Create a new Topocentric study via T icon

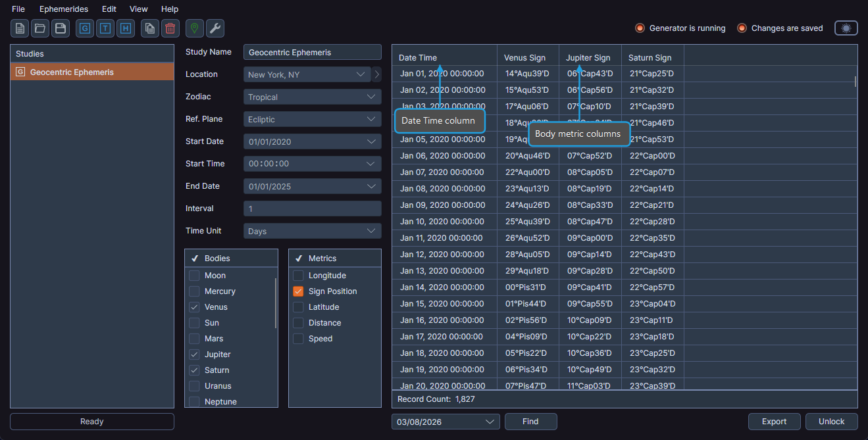(105, 28)
